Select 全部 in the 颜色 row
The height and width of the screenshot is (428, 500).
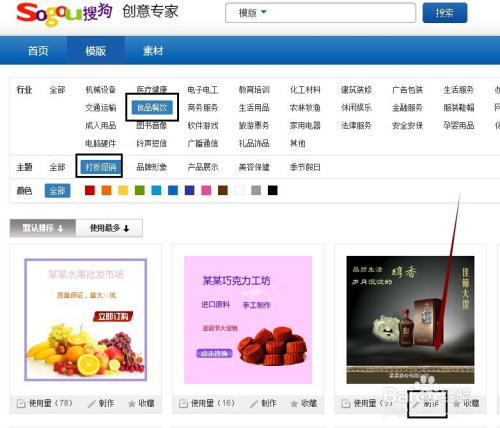point(57,191)
